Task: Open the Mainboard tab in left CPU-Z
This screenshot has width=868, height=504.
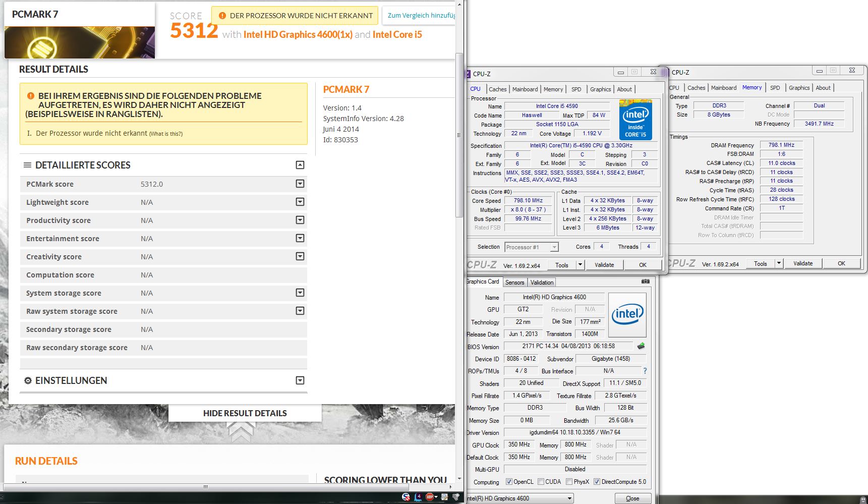Action: point(525,89)
